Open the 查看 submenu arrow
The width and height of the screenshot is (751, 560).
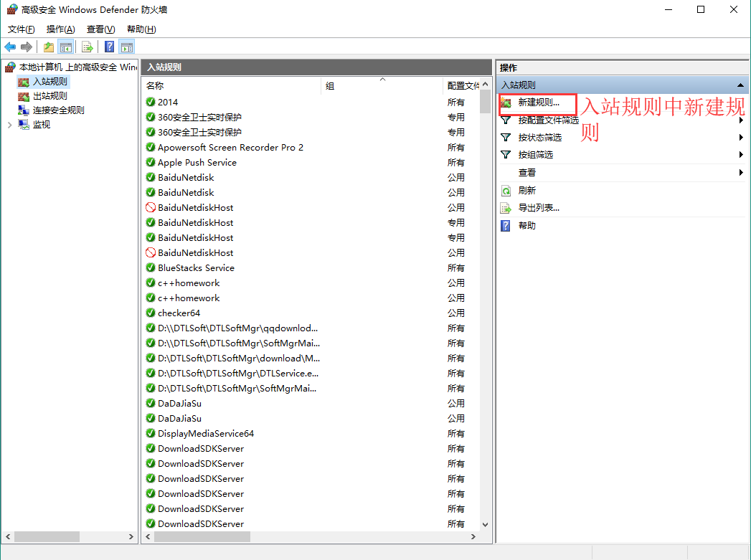click(742, 172)
